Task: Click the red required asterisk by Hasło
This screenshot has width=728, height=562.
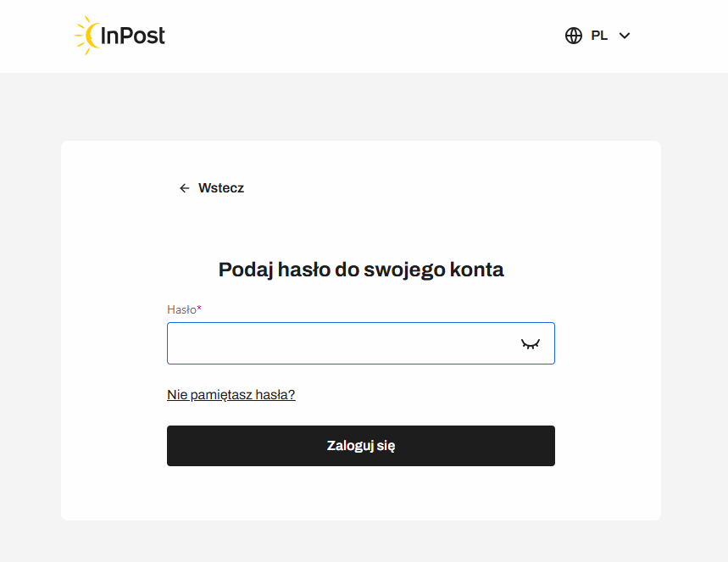Action: (199, 309)
